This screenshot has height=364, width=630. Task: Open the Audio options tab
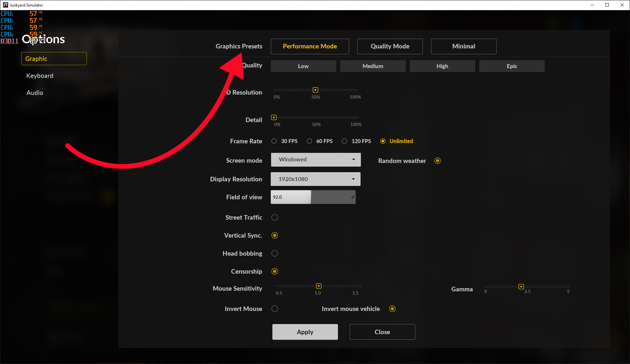[35, 93]
